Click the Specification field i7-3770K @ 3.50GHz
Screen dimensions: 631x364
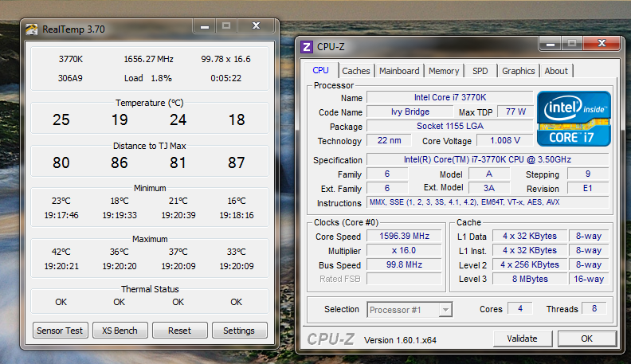(x=488, y=159)
